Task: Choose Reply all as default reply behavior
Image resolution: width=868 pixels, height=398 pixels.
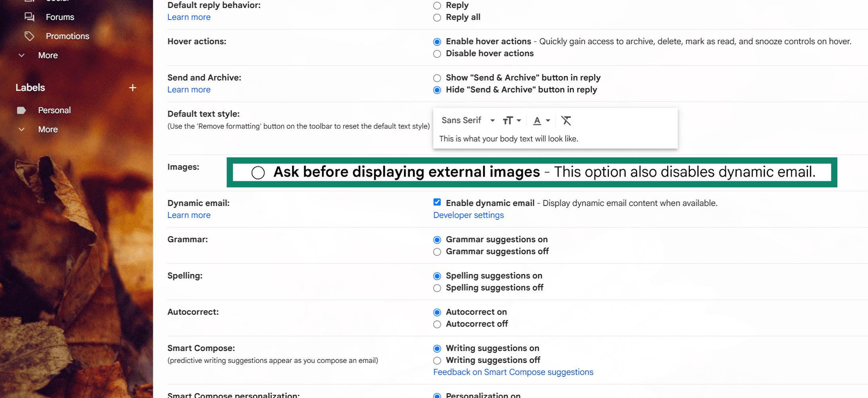Action: tap(437, 18)
